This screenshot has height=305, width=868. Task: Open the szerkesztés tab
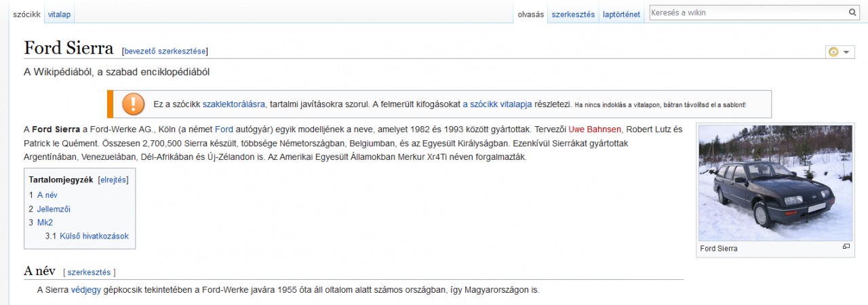[x=573, y=14]
